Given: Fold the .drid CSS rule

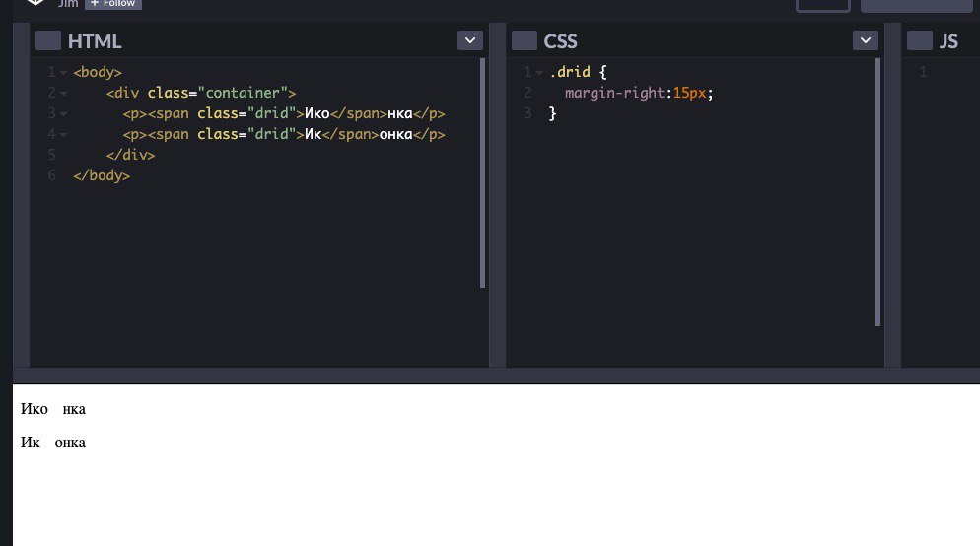Looking at the screenshot, I should click(x=539, y=73).
